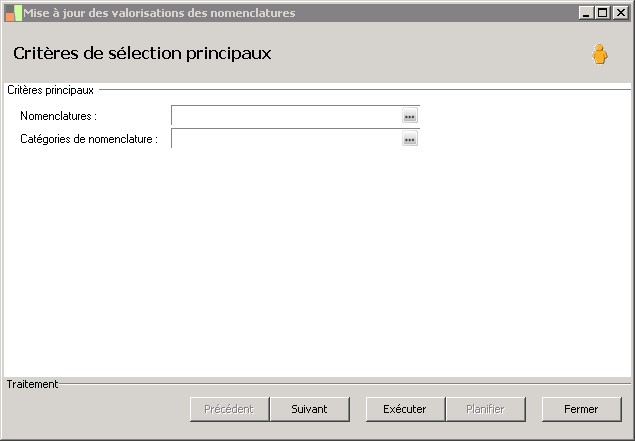
Task: Close the dialog with Fermer
Action: pyautogui.click(x=580, y=409)
